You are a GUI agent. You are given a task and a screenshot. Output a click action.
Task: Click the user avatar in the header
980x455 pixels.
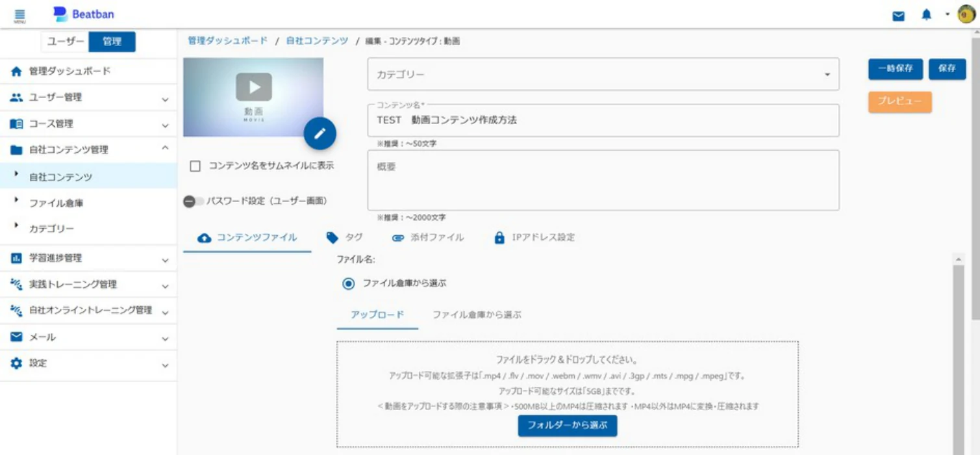pyautogui.click(x=966, y=14)
